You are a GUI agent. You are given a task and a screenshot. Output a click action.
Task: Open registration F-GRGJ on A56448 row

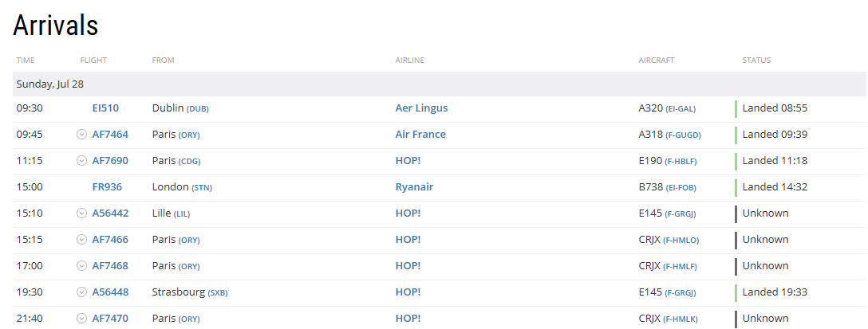[x=681, y=293]
